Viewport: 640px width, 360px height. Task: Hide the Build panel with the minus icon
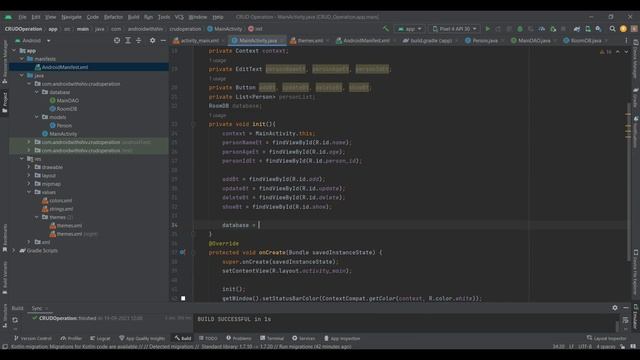coord(626,308)
